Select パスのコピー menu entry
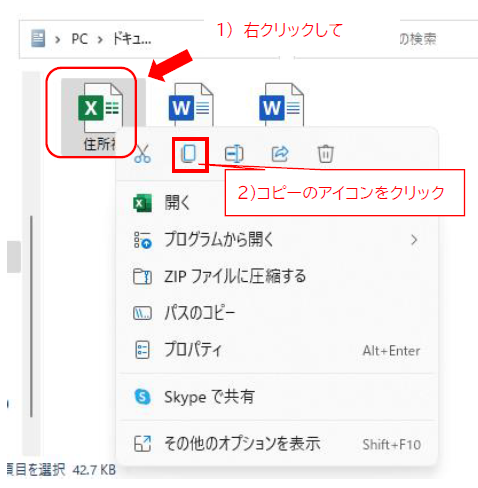Screen dimensions: 478x488 pos(277,313)
